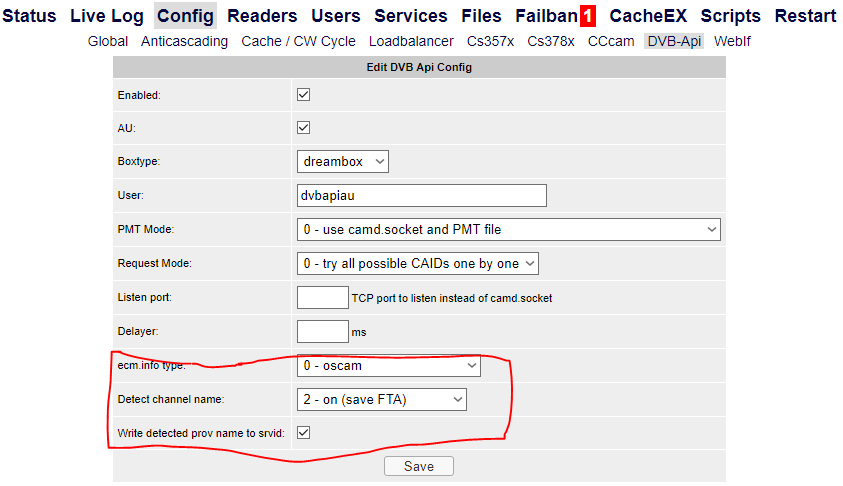The height and width of the screenshot is (486, 843).
Task: Open the Scripts page
Action: coord(730,16)
